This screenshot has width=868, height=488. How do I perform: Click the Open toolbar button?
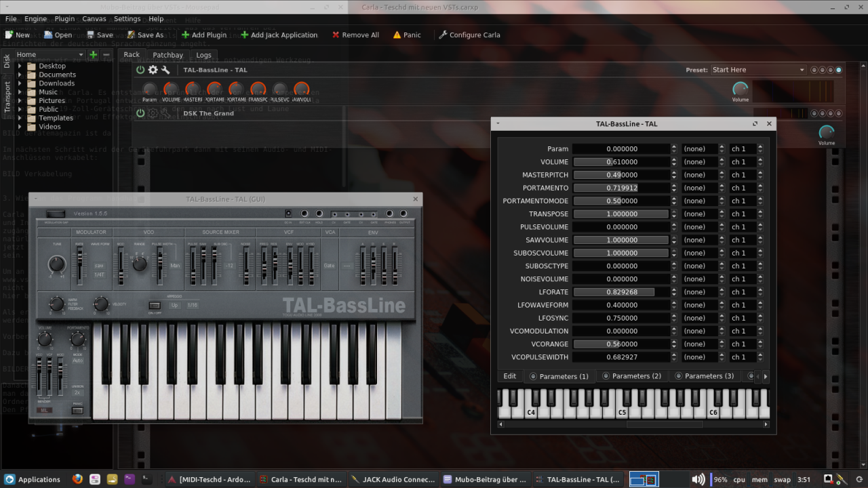(x=58, y=35)
